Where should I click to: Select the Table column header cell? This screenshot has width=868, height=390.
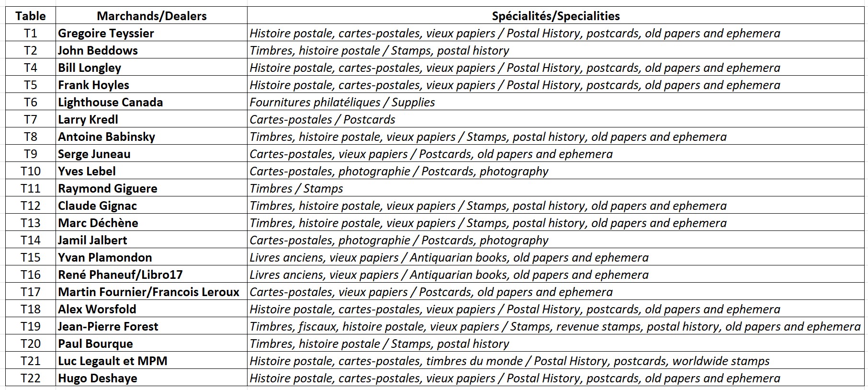31,16
